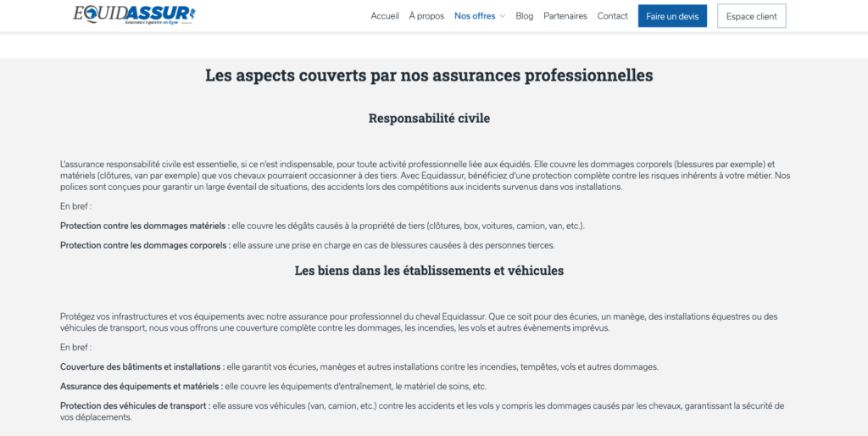The image size is (868, 436).
Task: Click the Responsabilité civile heading
Action: [429, 118]
